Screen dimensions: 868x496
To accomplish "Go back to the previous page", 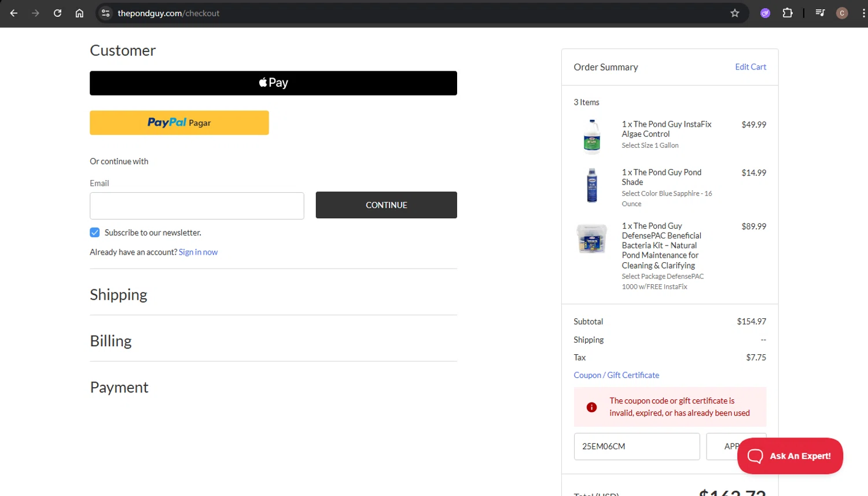I will tap(14, 13).
